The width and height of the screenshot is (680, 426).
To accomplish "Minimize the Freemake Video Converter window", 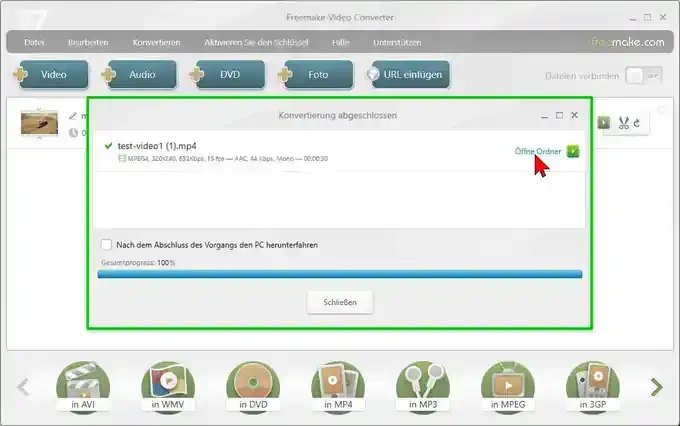I will click(633, 18).
